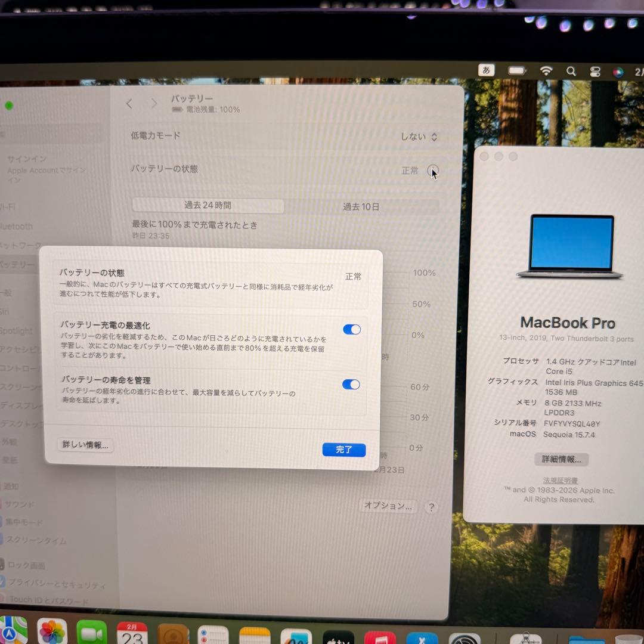Select プライバシーとセキュリティ in the sidebar
The width and height of the screenshot is (644, 644).
point(57,584)
